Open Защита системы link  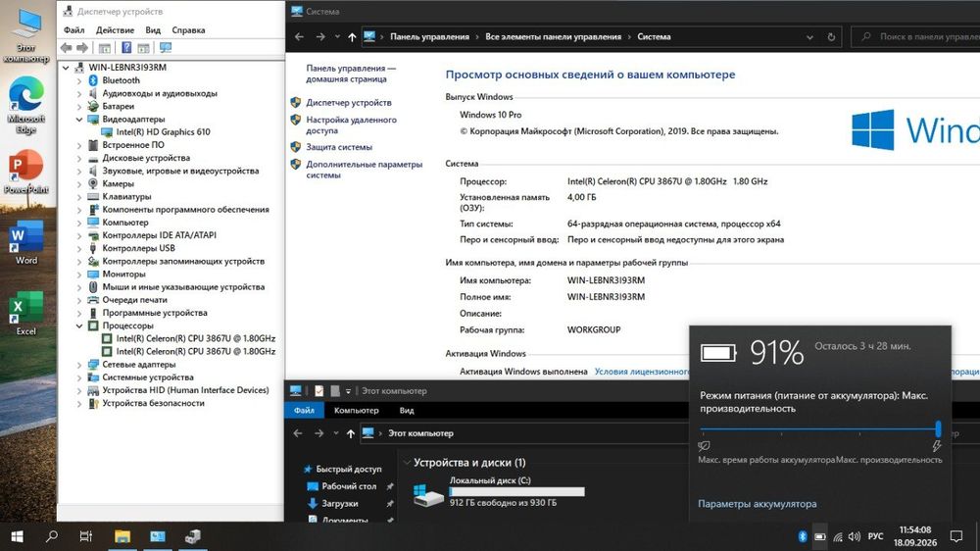point(339,147)
